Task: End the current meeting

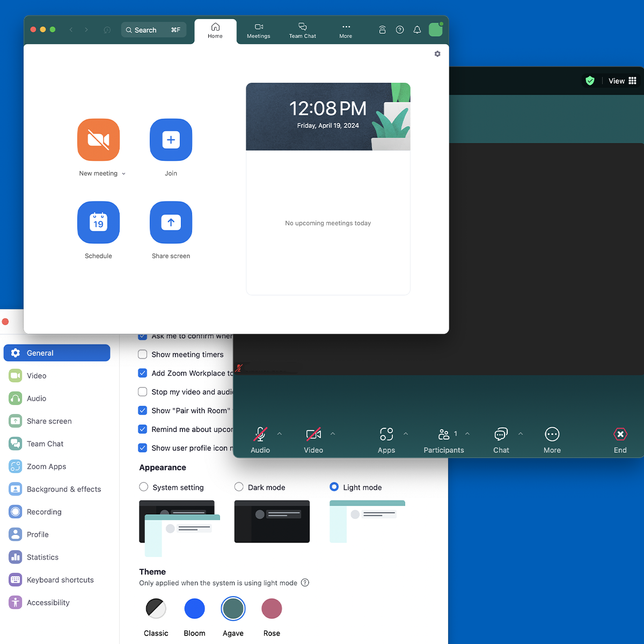Action: tap(620, 439)
